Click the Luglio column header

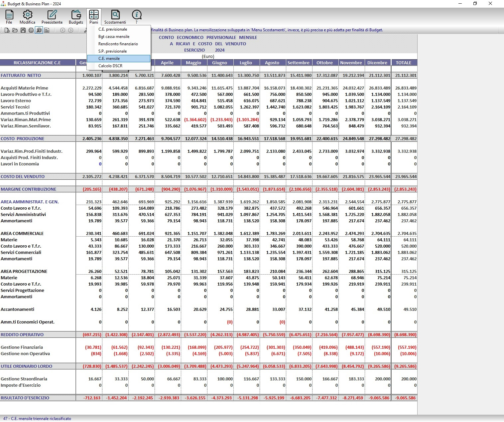point(246,63)
